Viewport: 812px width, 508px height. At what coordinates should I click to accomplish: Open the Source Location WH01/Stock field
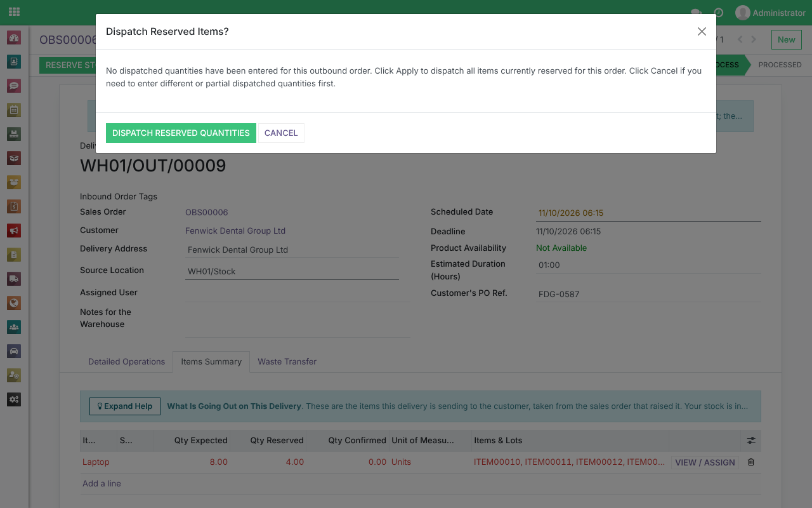292,271
